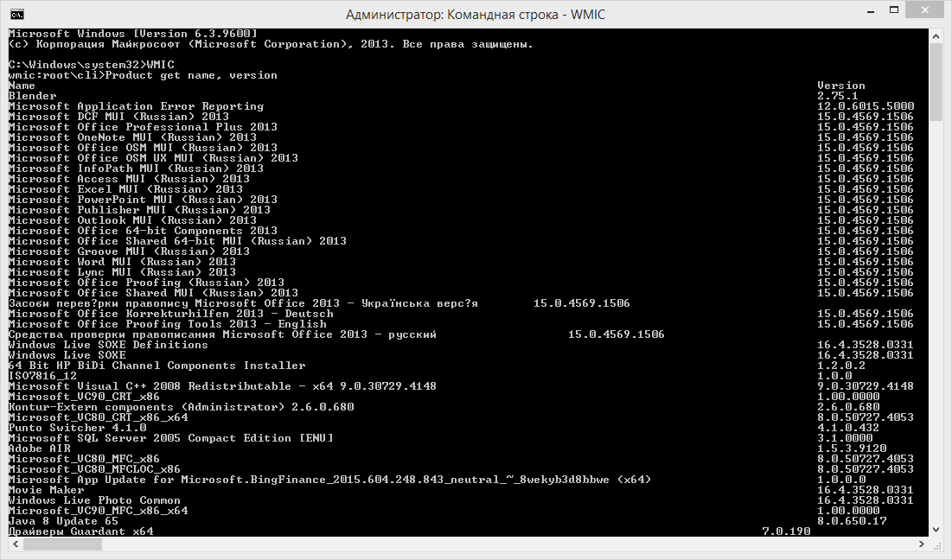Click 'Драйверы Guardant x64' row
The image size is (952, 560).
point(80,531)
